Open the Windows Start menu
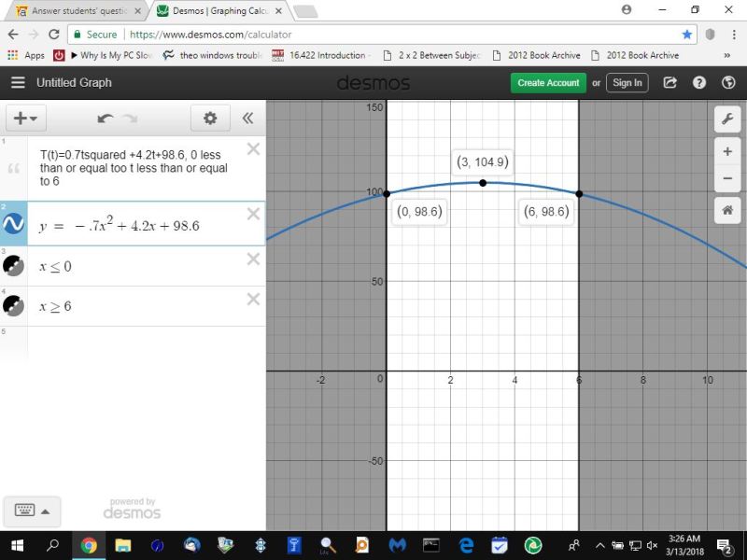This screenshot has height=560, width=747. [17, 545]
